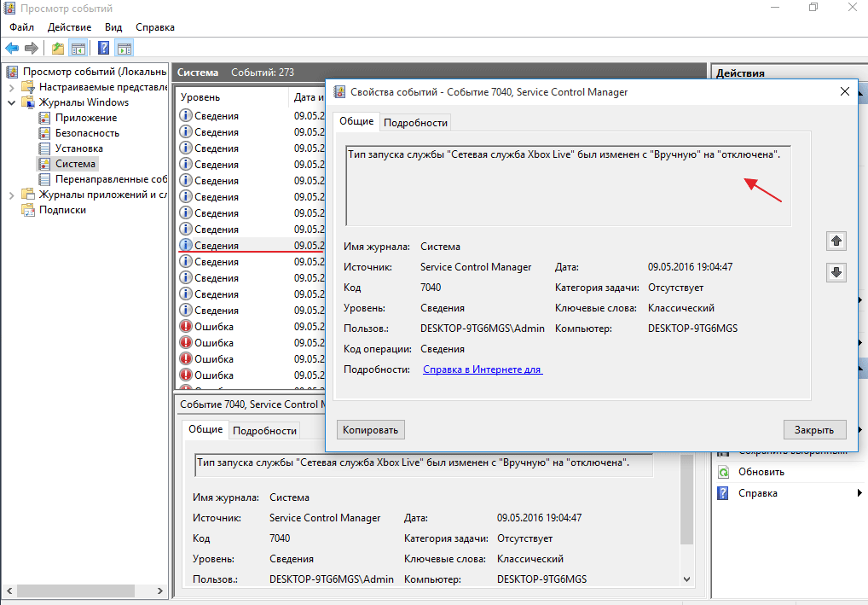Select the first Ошибка event row
The width and height of the screenshot is (868, 605).
coord(213,327)
